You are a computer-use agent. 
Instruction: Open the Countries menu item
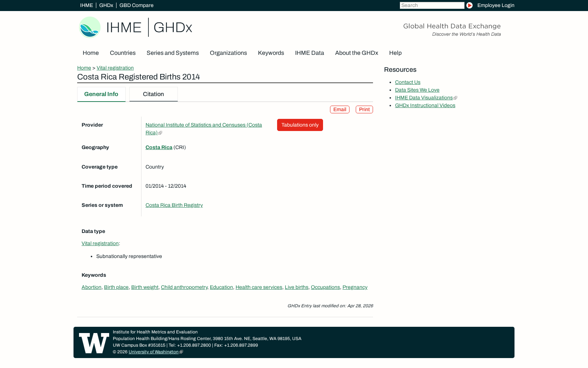click(123, 53)
